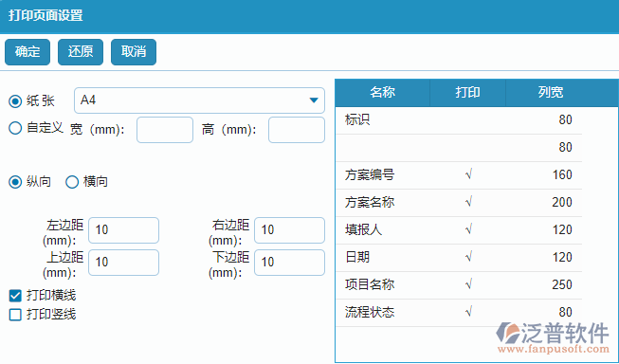Viewport: 619px width, 364px height.
Task: Toggle print checkmark for 日期 row
Action: 468,258
